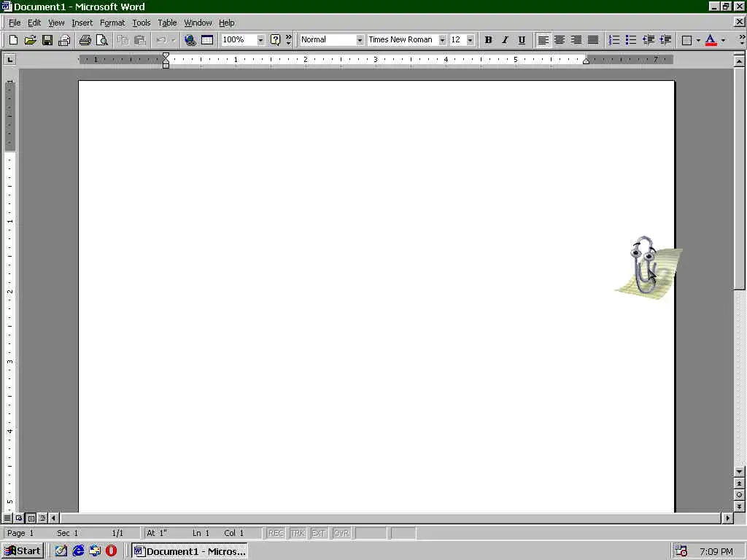
Task: Toggle OVR overtype mode in status bar
Action: click(x=341, y=533)
